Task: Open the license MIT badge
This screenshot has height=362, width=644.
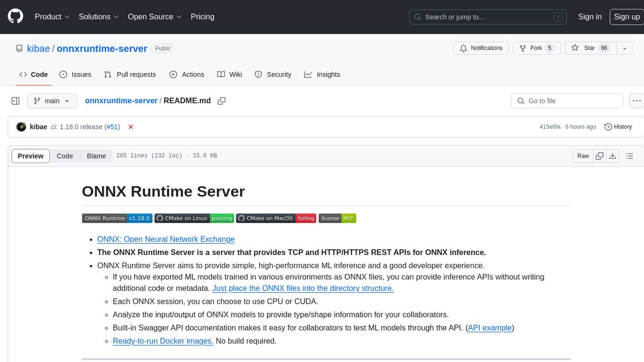Action: [x=337, y=218]
